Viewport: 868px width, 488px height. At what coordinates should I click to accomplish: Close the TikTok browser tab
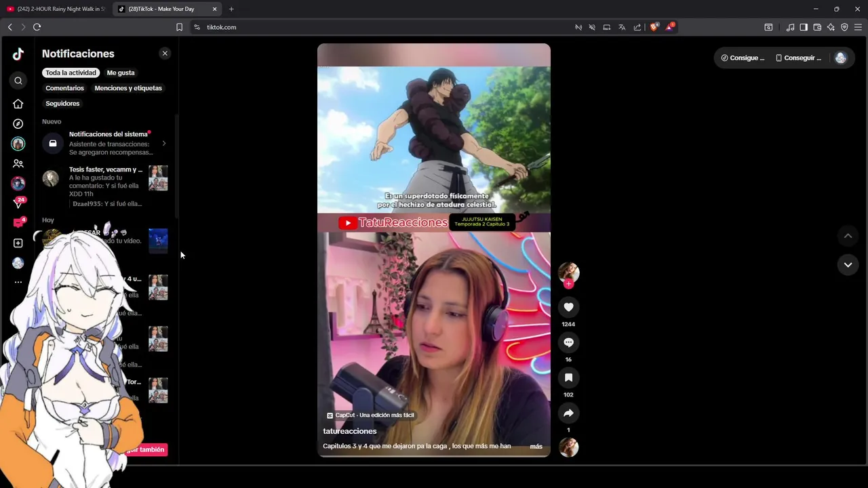(x=214, y=9)
